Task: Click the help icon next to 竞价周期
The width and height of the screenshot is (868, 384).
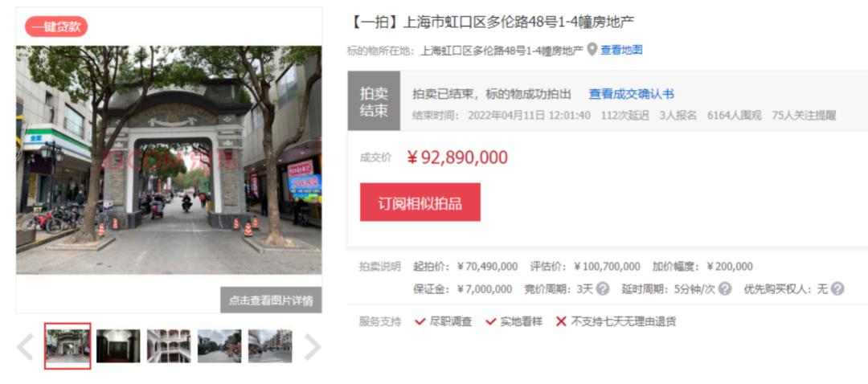Action: [x=602, y=289]
